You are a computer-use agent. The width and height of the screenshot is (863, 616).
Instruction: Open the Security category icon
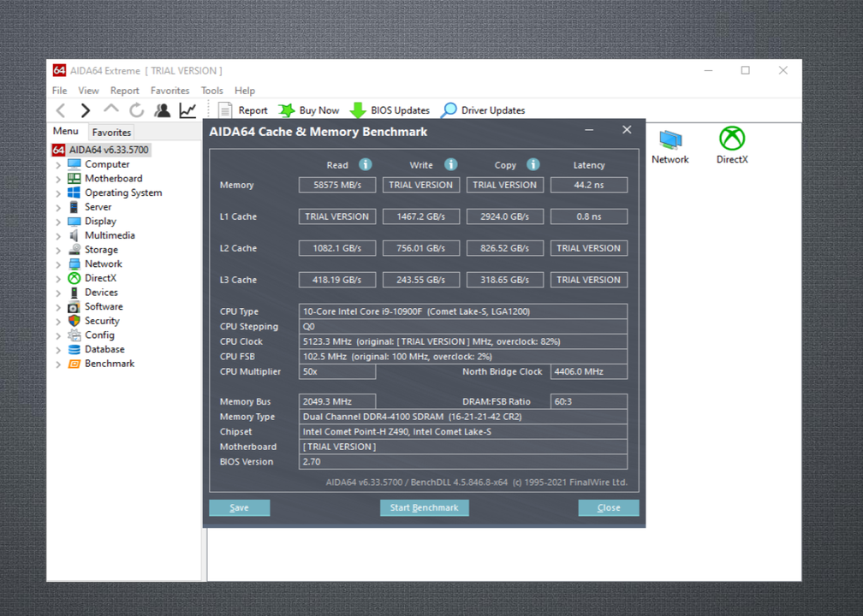click(x=75, y=321)
